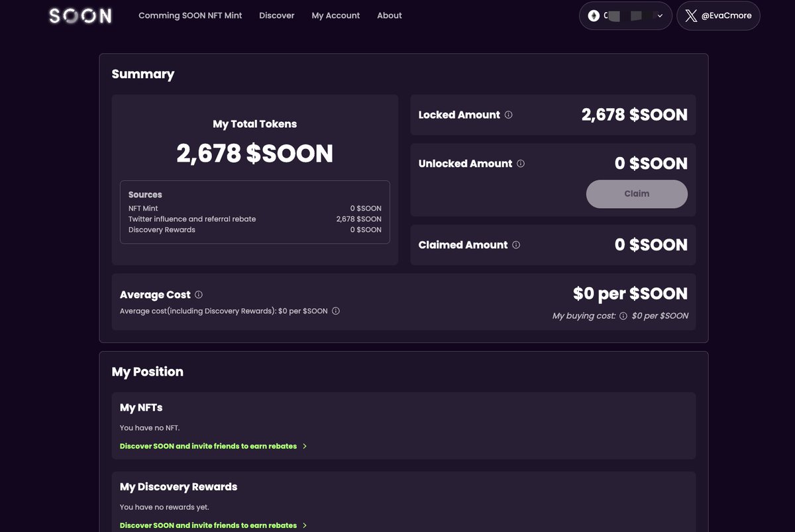795x532 pixels.
Task: Click the My Position heading
Action: point(148,372)
